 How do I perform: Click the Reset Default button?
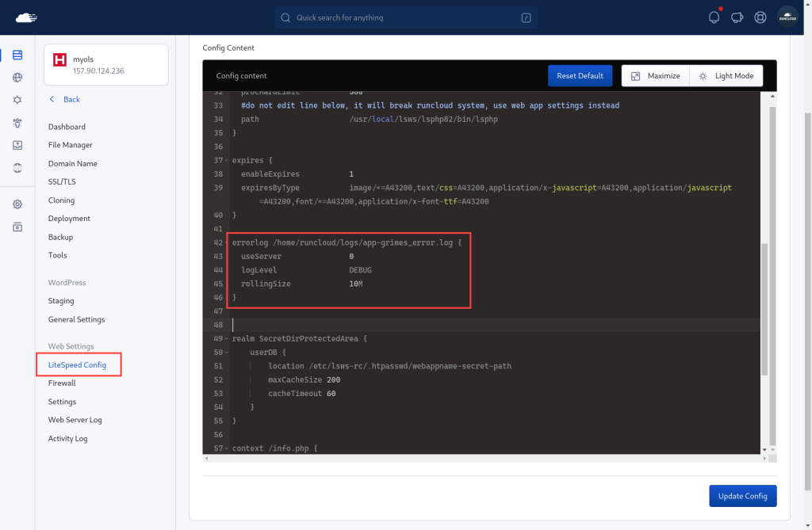pos(580,75)
